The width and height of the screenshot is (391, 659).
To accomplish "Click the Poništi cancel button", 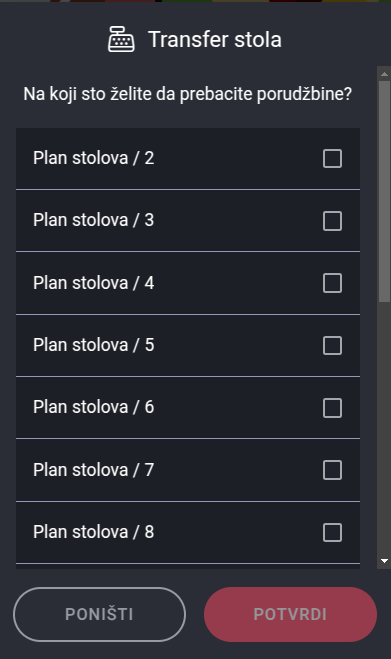I will point(99,614).
